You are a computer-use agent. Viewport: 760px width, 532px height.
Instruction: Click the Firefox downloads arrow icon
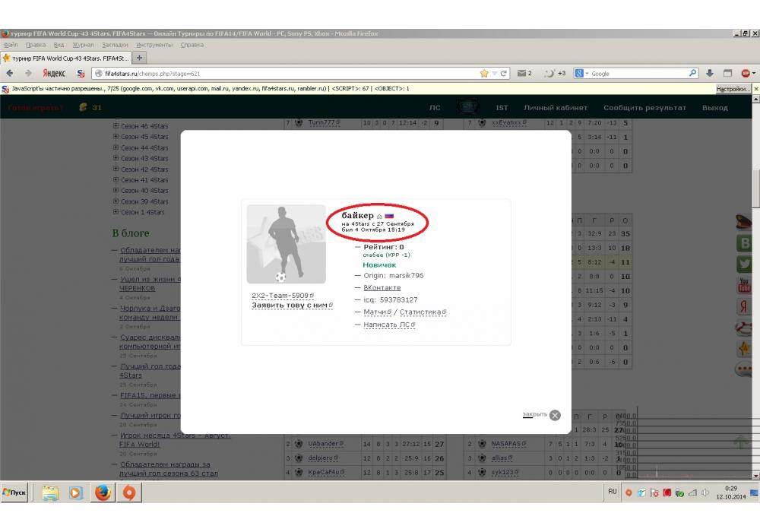pyautogui.click(x=710, y=74)
